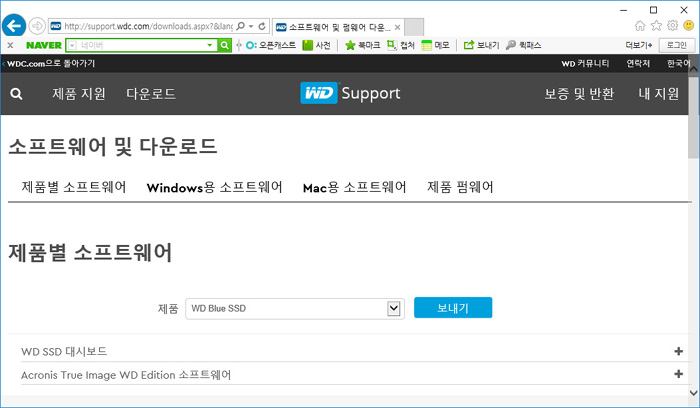Click the page vertical scrollbar thumb
Viewport: 700px width, 408px height.
pos(693,117)
